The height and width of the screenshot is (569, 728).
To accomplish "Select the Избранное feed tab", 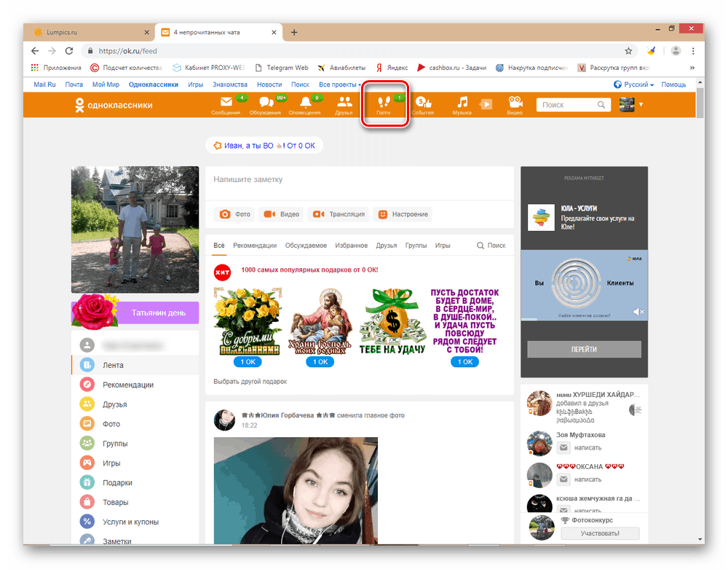I will pyautogui.click(x=352, y=246).
